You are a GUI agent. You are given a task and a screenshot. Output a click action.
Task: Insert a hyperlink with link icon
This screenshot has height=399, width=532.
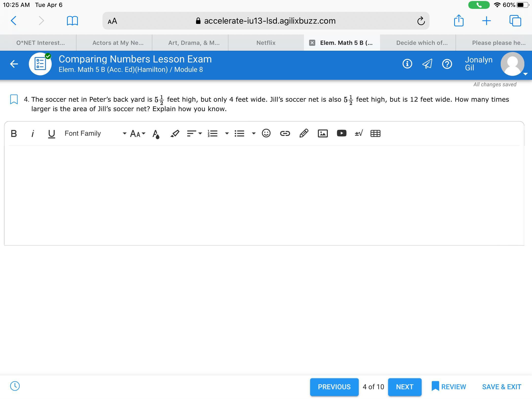(285, 133)
